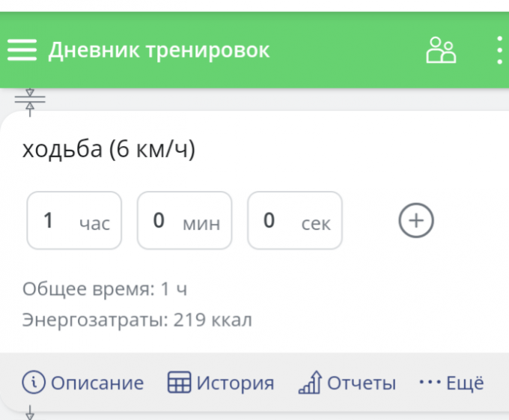Click the collapse icon above the exercise card

(x=30, y=102)
